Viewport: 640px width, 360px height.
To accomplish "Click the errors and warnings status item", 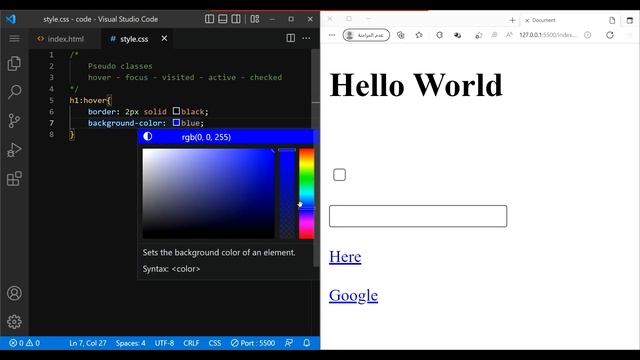I will 24,343.
